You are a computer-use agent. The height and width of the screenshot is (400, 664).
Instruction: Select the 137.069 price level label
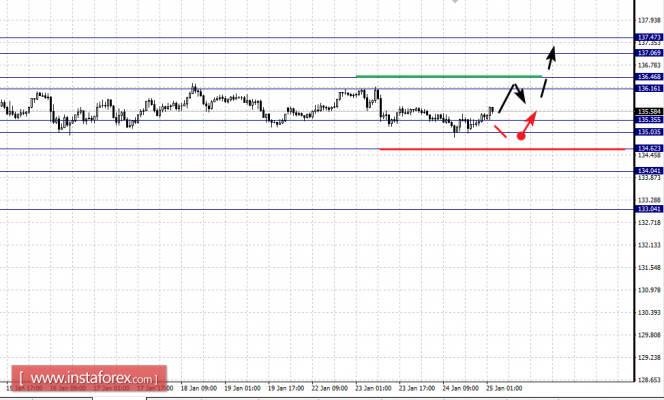[x=649, y=53]
